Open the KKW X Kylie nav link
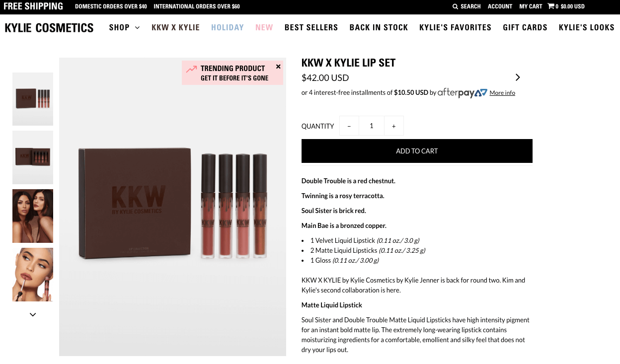 (175, 27)
